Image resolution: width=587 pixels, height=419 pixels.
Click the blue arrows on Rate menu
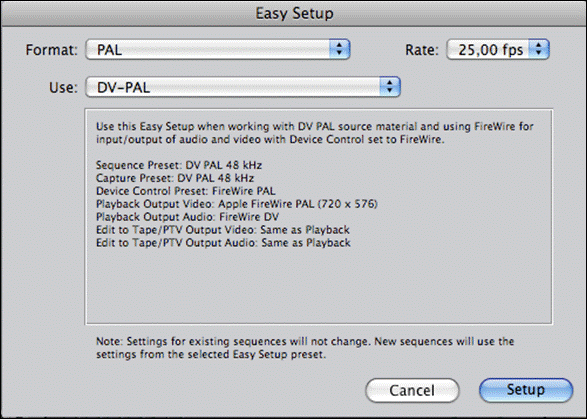pos(539,49)
